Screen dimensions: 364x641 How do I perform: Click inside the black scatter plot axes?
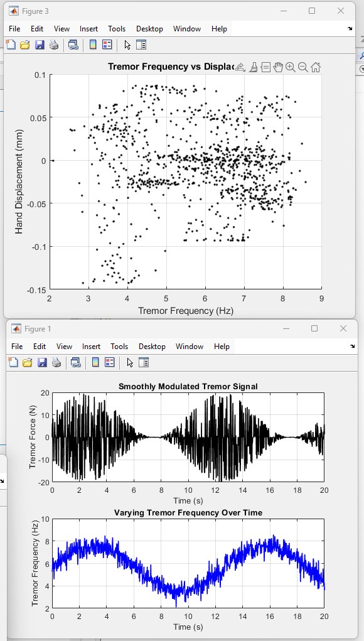pyautogui.click(x=186, y=182)
